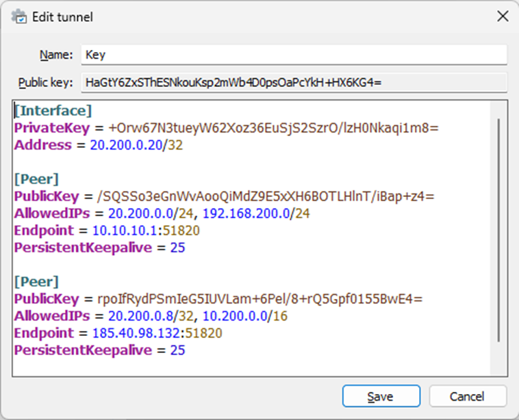Click the first [Peer] section header
The image size is (519, 420).
(x=36, y=179)
